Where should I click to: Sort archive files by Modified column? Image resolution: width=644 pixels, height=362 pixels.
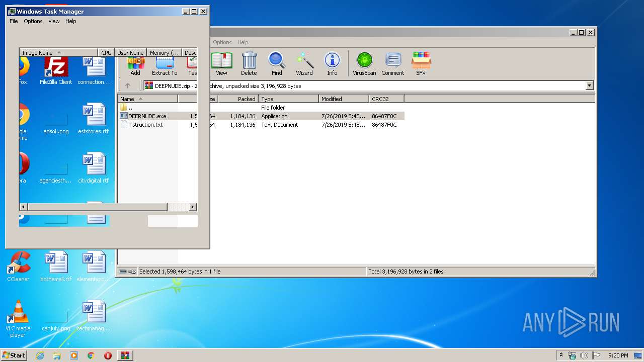(x=344, y=99)
